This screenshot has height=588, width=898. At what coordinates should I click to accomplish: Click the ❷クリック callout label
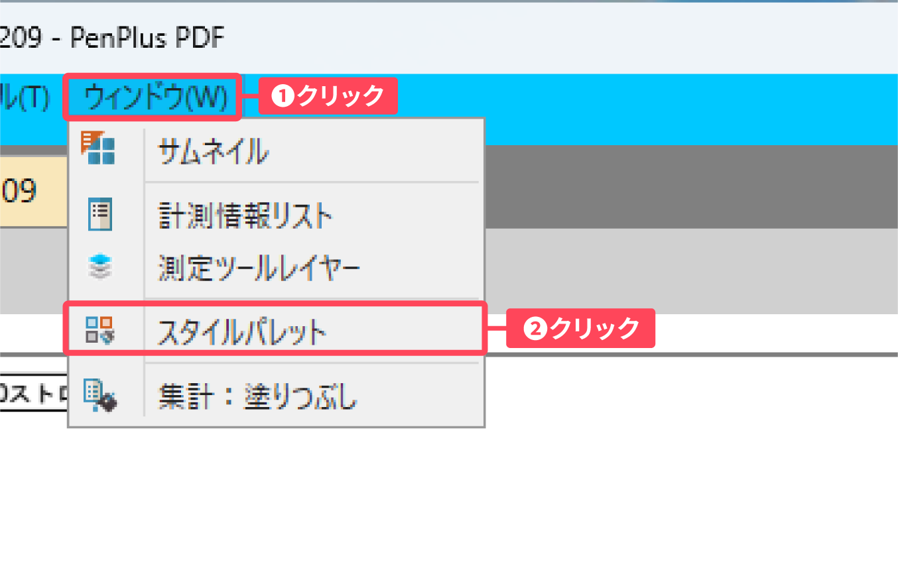[580, 328]
